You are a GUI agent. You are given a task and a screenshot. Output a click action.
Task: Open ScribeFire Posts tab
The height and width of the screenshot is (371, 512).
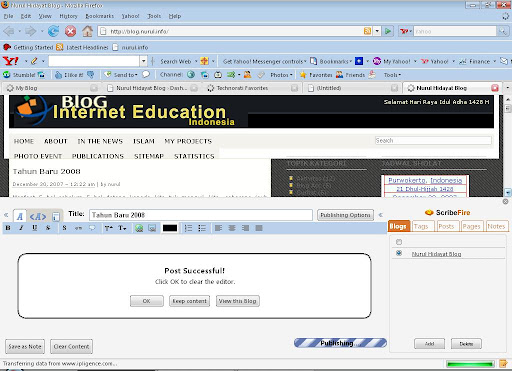pyautogui.click(x=446, y=226)
